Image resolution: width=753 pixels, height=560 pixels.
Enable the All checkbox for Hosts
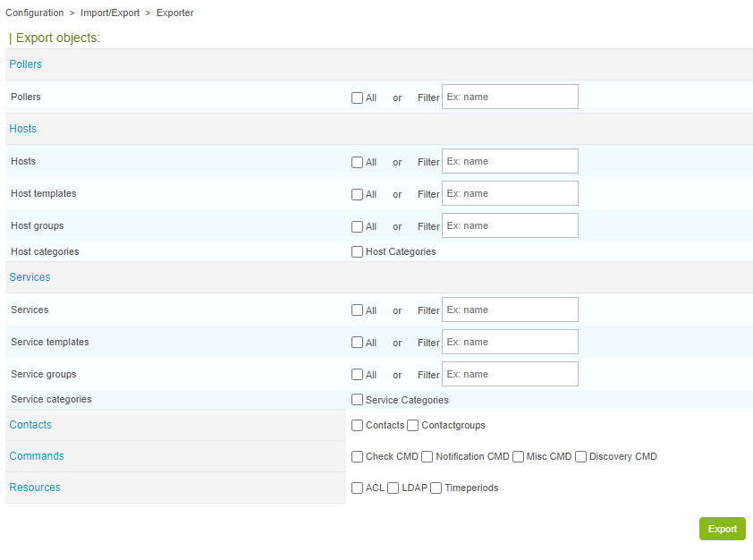point(358,163)
